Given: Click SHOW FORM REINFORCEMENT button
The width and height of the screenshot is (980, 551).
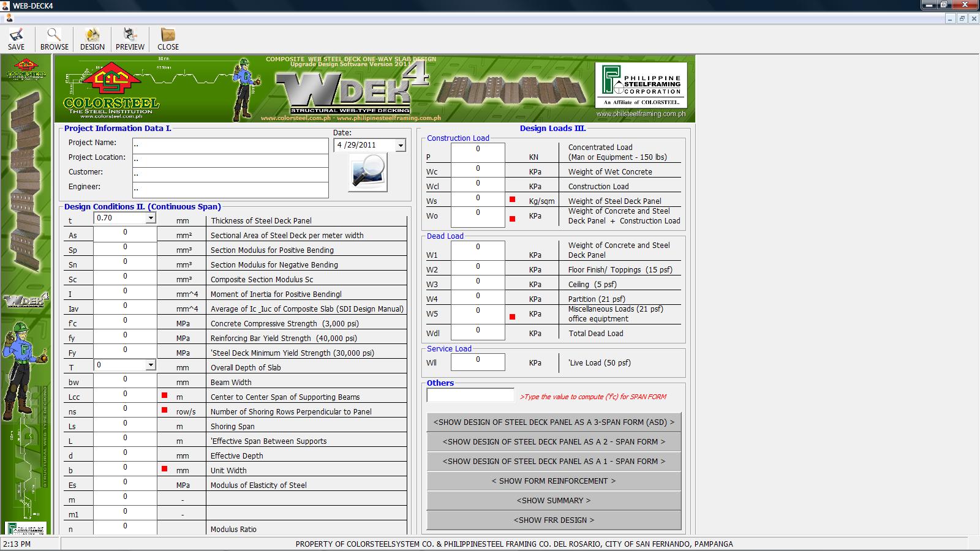Looking at the screenshot, I should click(x=554, y=481).
